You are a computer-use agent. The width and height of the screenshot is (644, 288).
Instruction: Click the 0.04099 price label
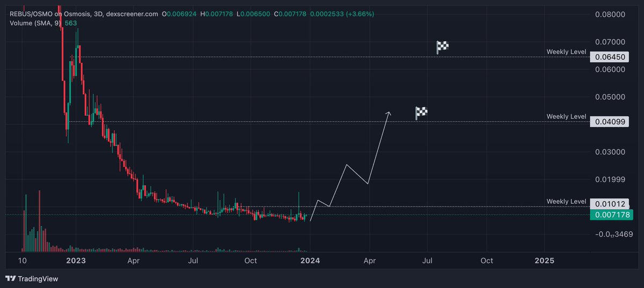(x=610, y=122)
